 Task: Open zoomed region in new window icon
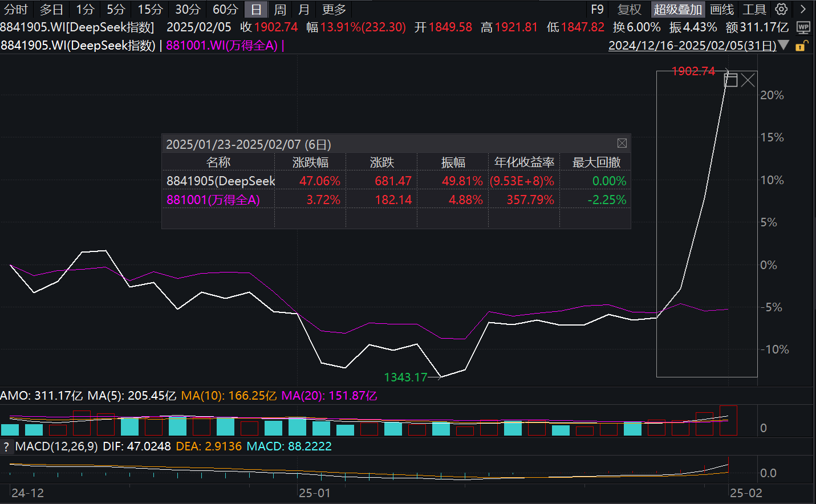[x=730, y=79]
